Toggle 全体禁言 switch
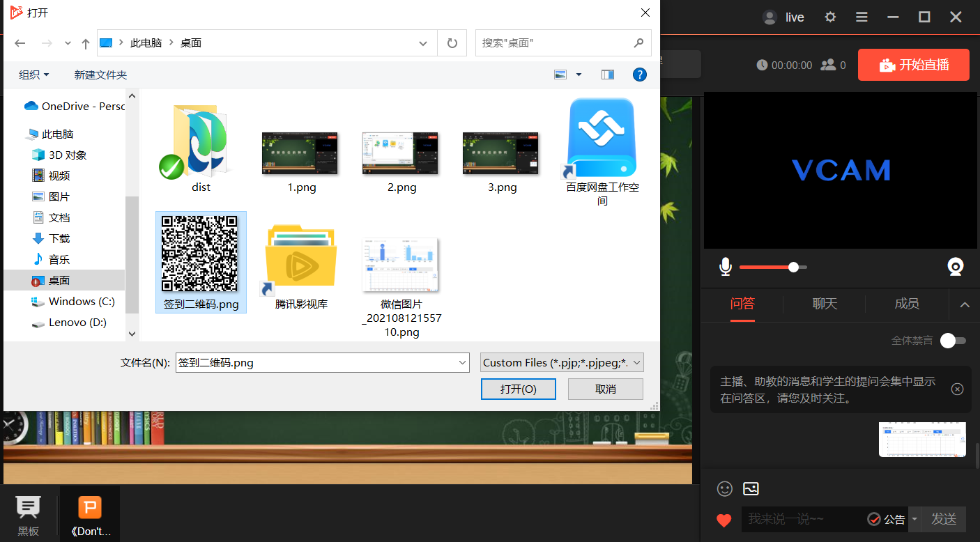This screenshot has width=980, height=542. [953, 341]
